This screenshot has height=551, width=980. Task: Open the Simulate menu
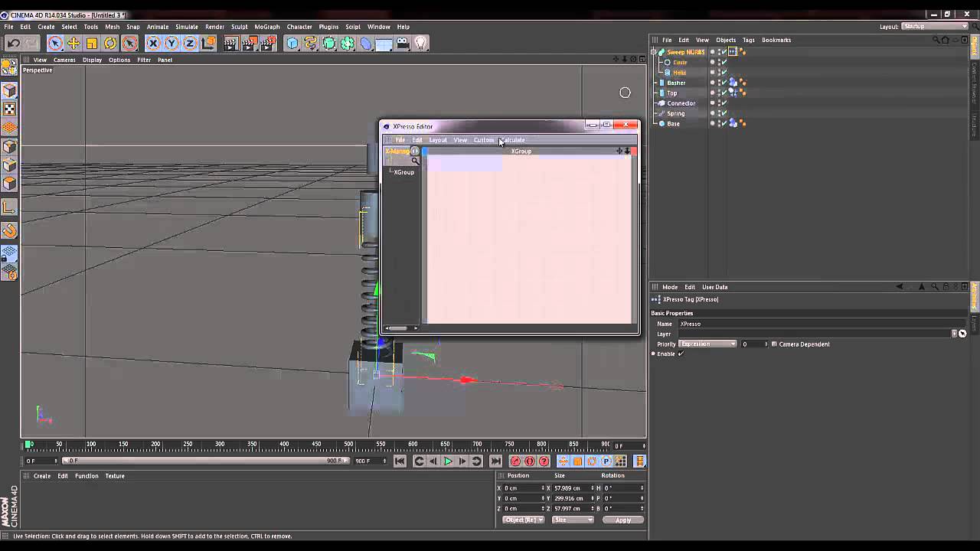pyautogui.click(x=187, y=27)
